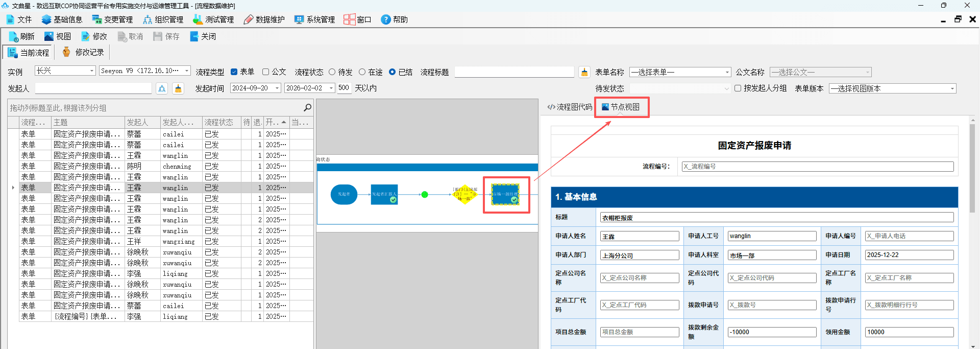The height and width of the screenshot is (349, 980).
Task: Click the form vertical scrollbar
Action: 972,169
